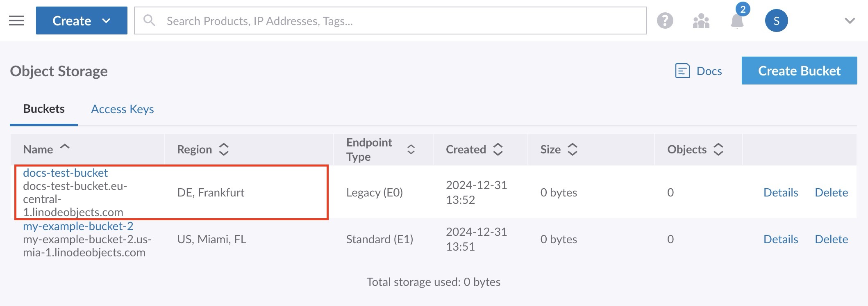Sort the table by Region
Image resolution: width=868 pixels, height=306 pixels.
coord(223,149)
